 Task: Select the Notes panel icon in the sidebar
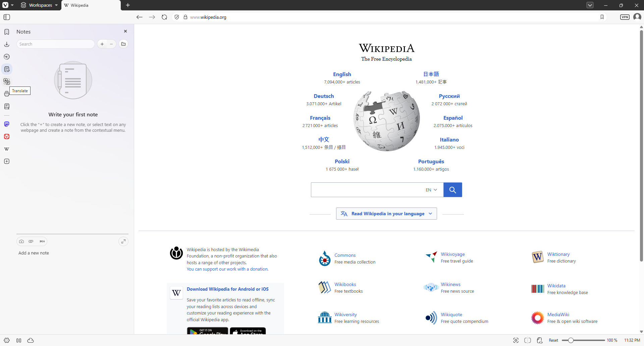7,69
